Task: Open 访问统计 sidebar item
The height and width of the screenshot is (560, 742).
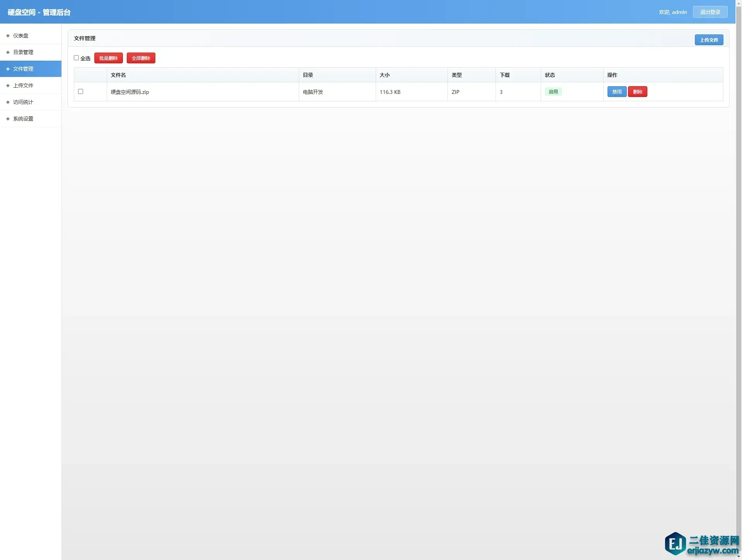Action: 23,102
